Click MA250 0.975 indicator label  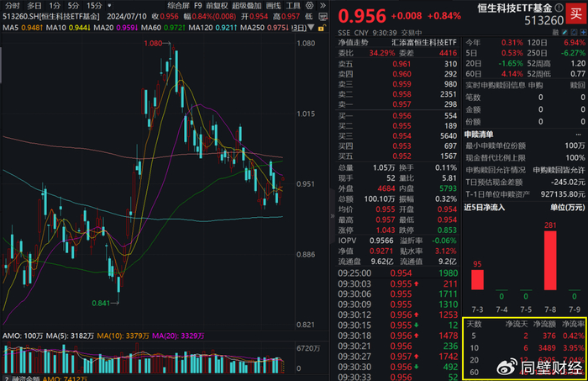point(265,28)
